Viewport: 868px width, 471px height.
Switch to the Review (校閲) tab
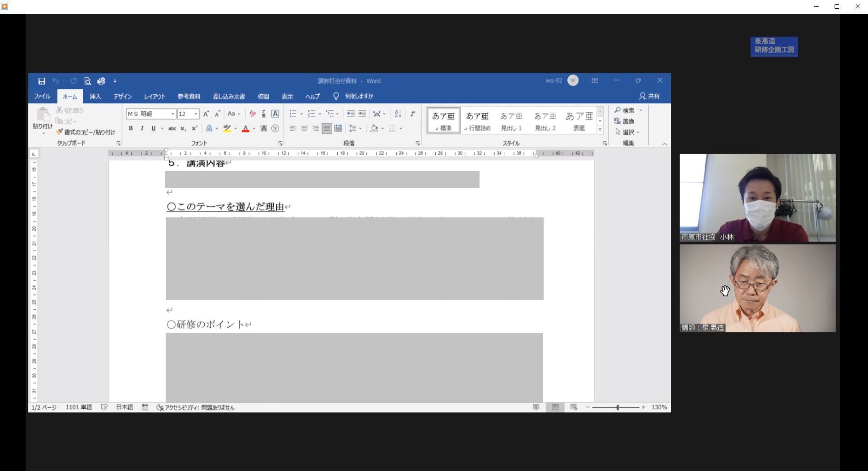click(263, 96)
